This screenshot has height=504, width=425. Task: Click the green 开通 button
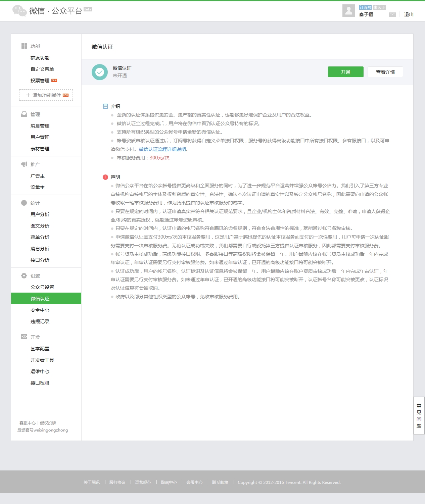[x=345, y=72]
